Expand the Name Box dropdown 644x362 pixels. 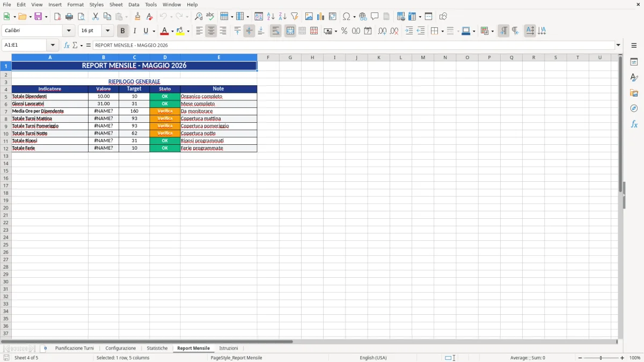[x=53, y=45]
